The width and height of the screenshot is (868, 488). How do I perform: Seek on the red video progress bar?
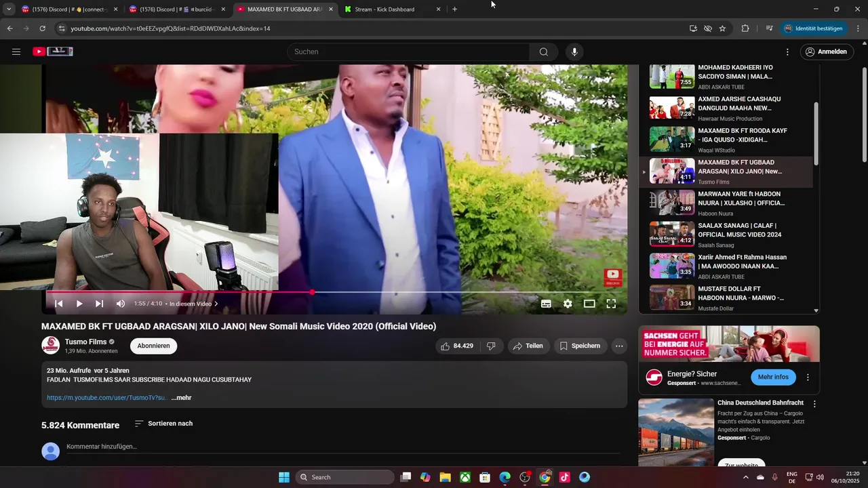pos(336,292)
